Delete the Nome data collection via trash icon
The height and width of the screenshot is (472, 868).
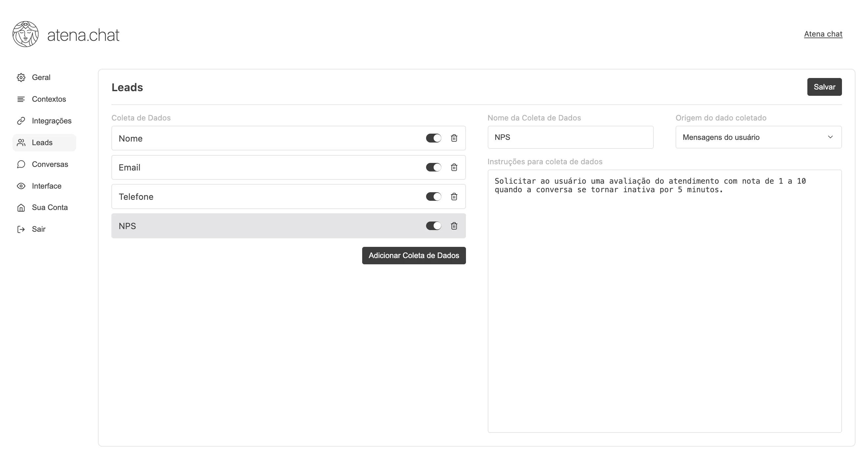[454, 138]
